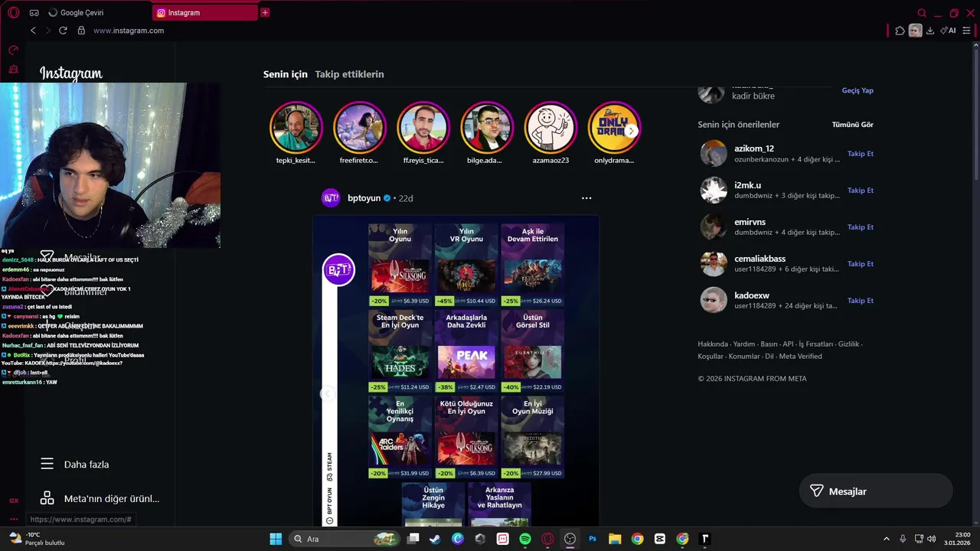Open the browser extensions icon
Viewport: 980px width, 551px height.
900,31
